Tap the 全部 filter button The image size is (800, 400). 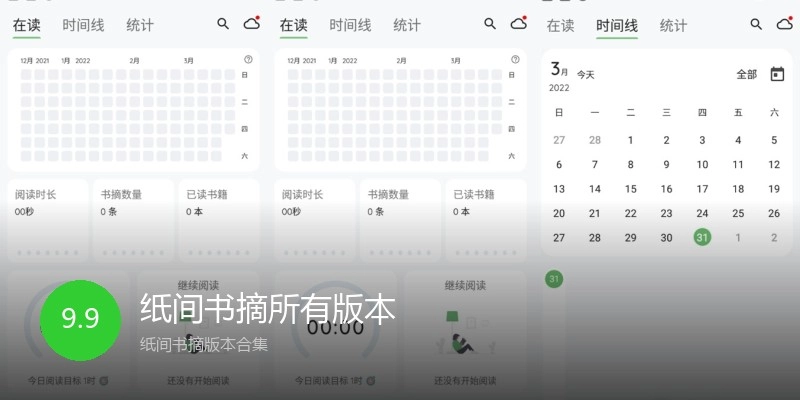[746, 74]
